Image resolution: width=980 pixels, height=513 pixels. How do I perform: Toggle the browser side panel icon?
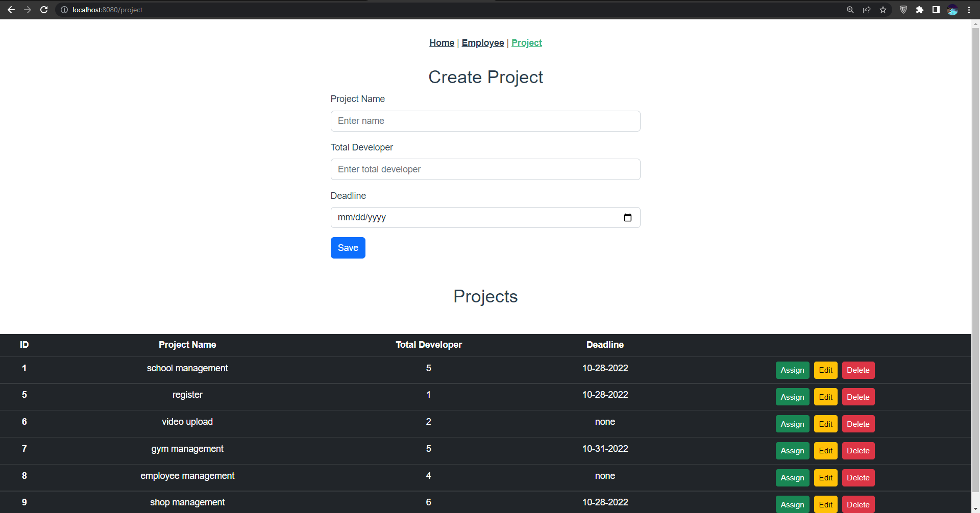click(x=936, y=10)
